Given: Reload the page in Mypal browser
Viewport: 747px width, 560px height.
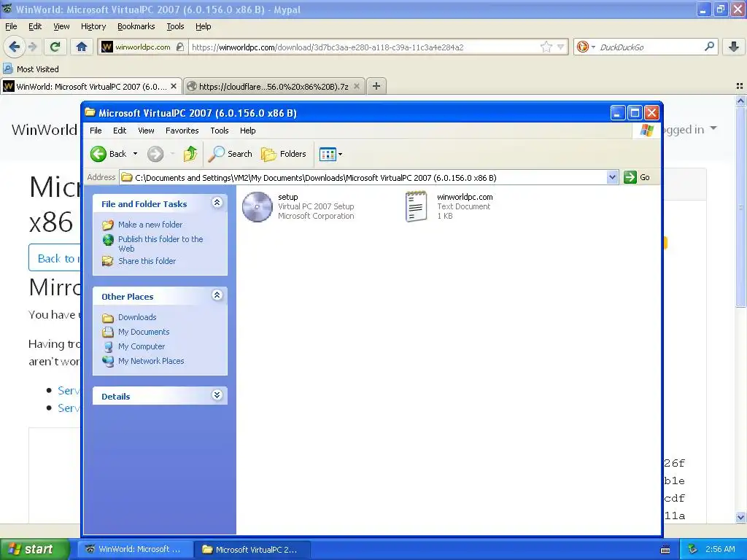Looking at the screenshot, I should pos(55,47).
